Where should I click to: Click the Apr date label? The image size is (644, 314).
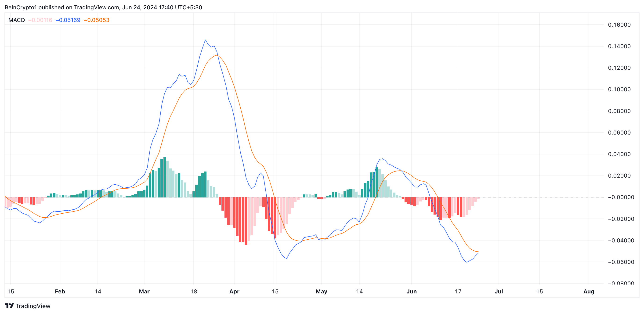pos(234,292)
